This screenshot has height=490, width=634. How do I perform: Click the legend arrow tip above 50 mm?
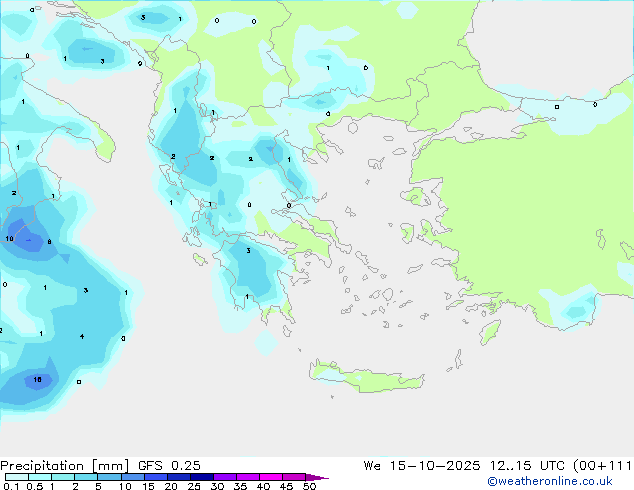[317, 477]
